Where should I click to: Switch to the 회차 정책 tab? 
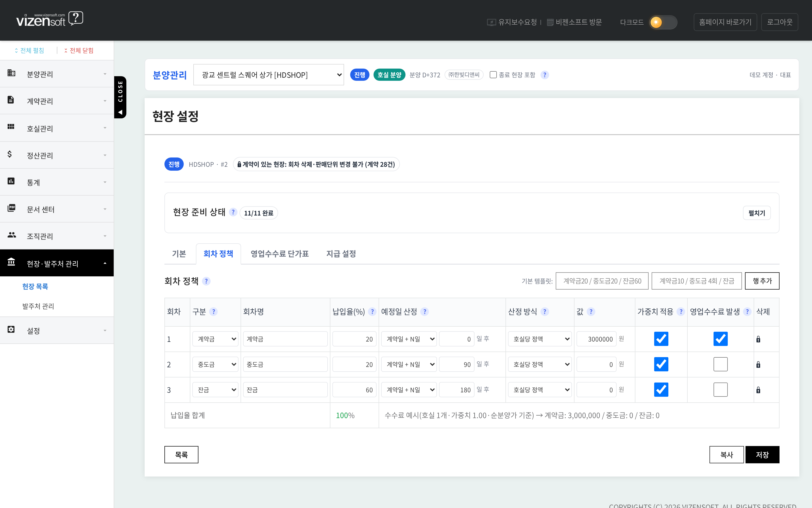(218, 254)
